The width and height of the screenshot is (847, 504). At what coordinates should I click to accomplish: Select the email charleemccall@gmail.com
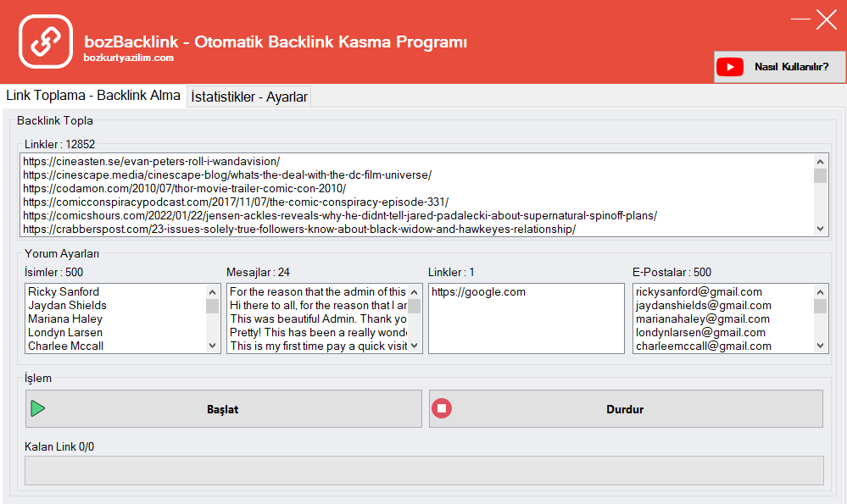click(x=704, y=346)
